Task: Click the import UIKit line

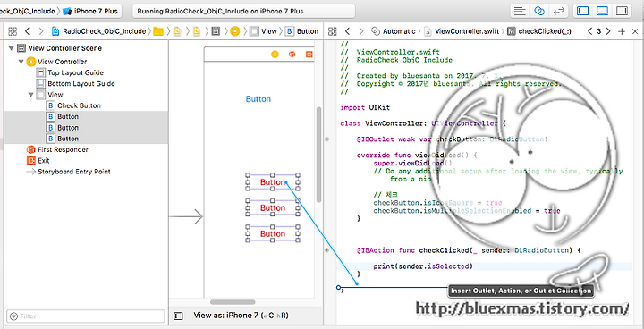Action: pyautogui.click(x=365, y=107)
